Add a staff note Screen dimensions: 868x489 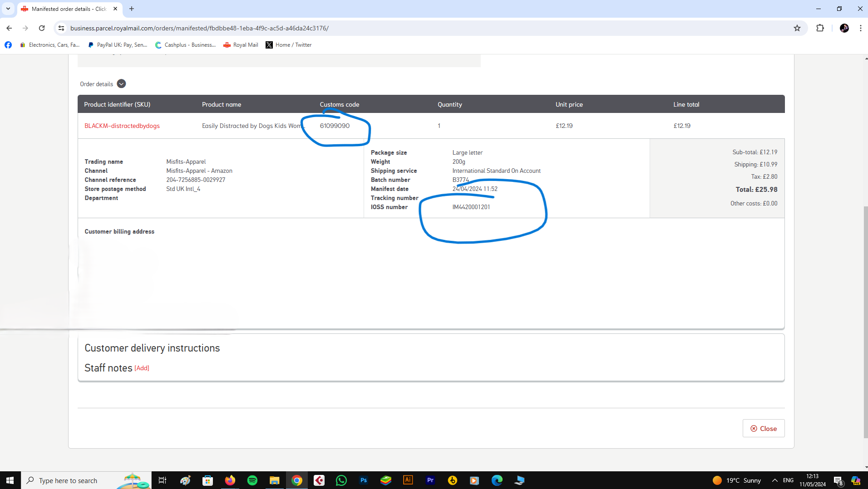(142, 368)
